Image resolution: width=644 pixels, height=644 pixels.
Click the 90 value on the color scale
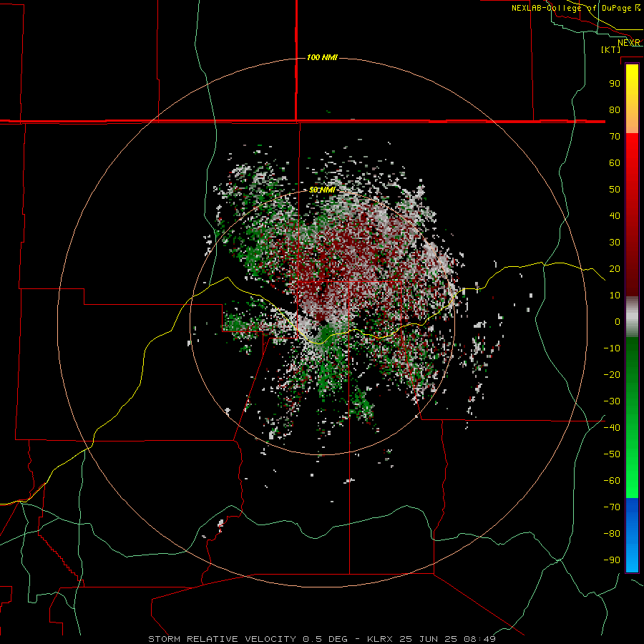[x=615, y=84]
